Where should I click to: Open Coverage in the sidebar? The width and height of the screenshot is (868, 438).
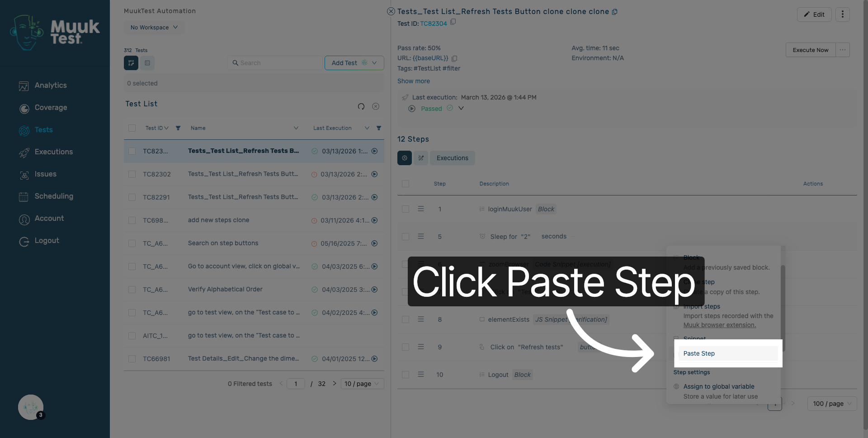point(42,108)
